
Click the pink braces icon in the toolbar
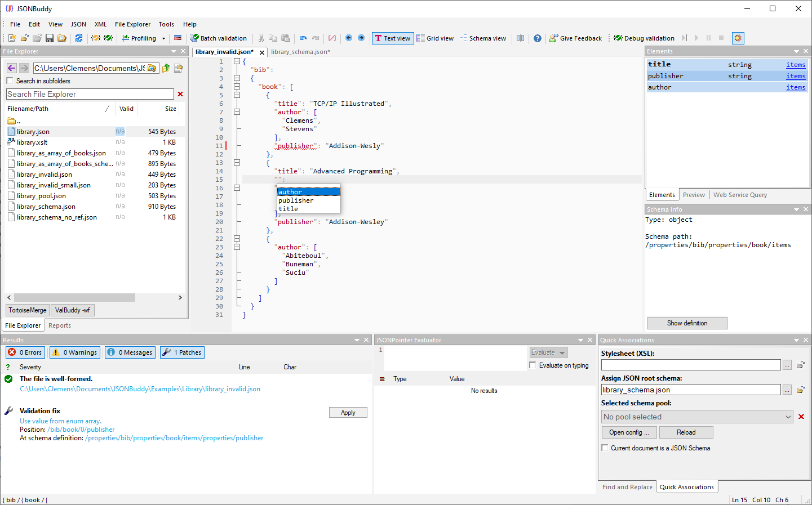tap(332, 38)
